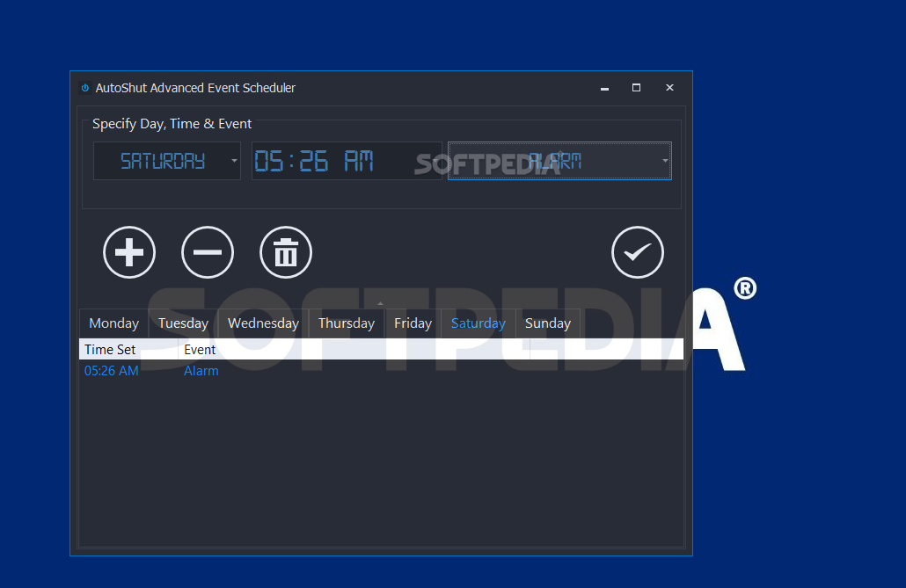Image resolution: width=906 pixels, height=588 pixels.
Task: Click the 05:26 AM time field
Action: pyautogui.click(x=347, y=161)
